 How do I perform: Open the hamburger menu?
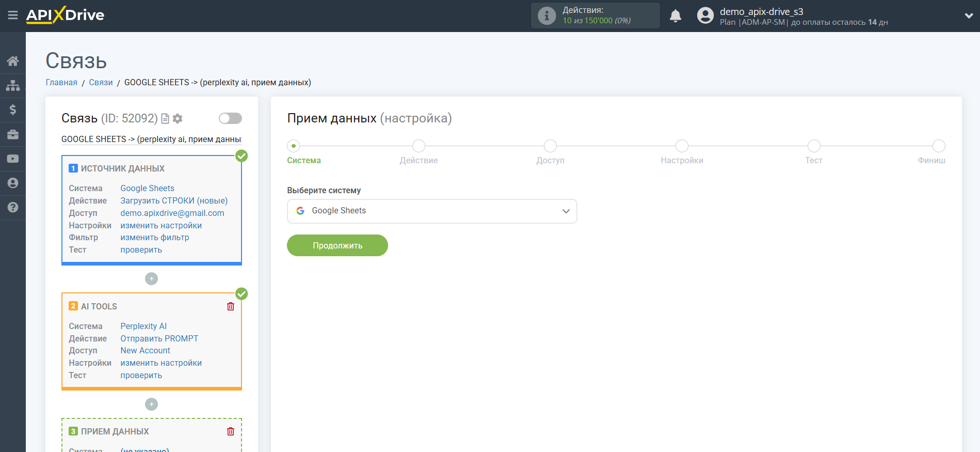(13, 15)
